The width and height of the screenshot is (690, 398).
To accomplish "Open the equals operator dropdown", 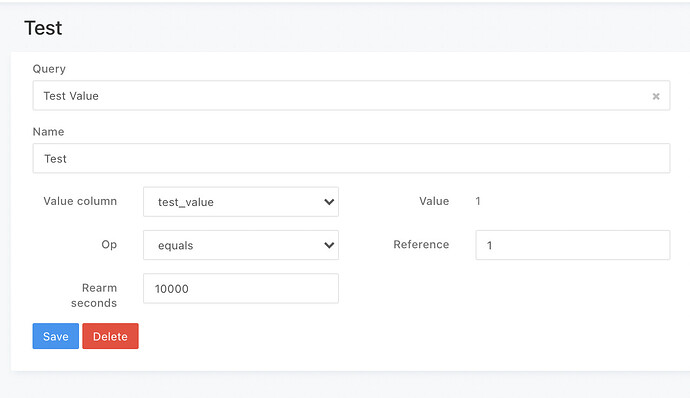I will pos(241,245).
